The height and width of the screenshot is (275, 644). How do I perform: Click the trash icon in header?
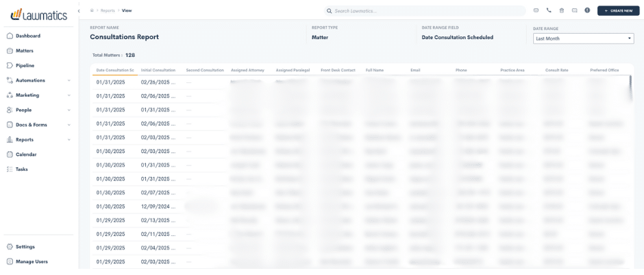point(562,11)
